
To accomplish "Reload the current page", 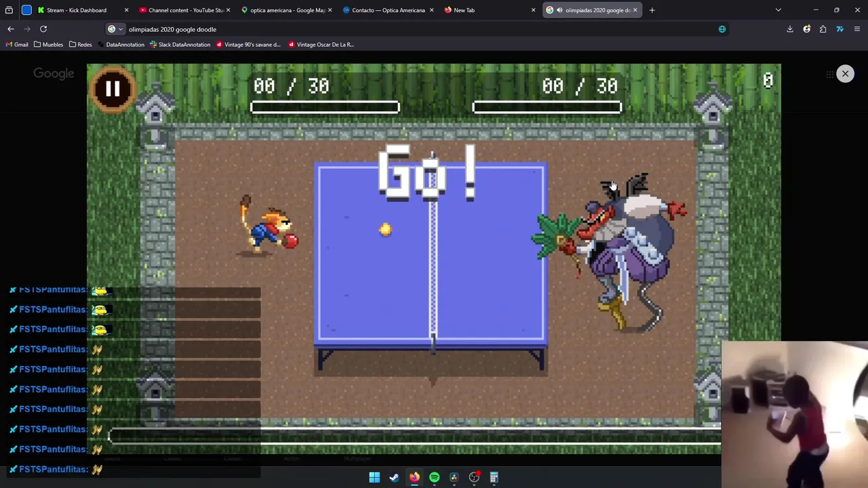I will pyautogui.click(x=43, y=29).
